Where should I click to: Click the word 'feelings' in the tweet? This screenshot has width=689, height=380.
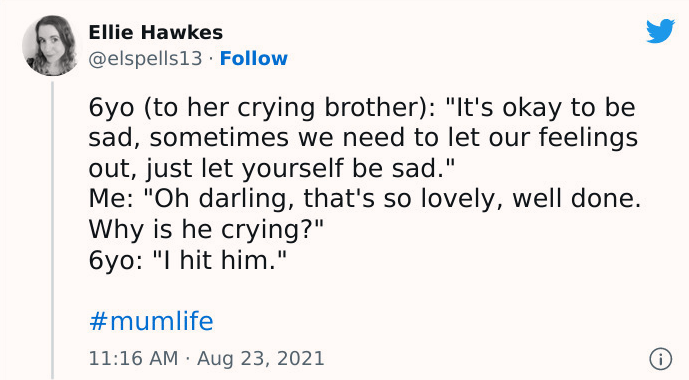click(x=588, y=138)
